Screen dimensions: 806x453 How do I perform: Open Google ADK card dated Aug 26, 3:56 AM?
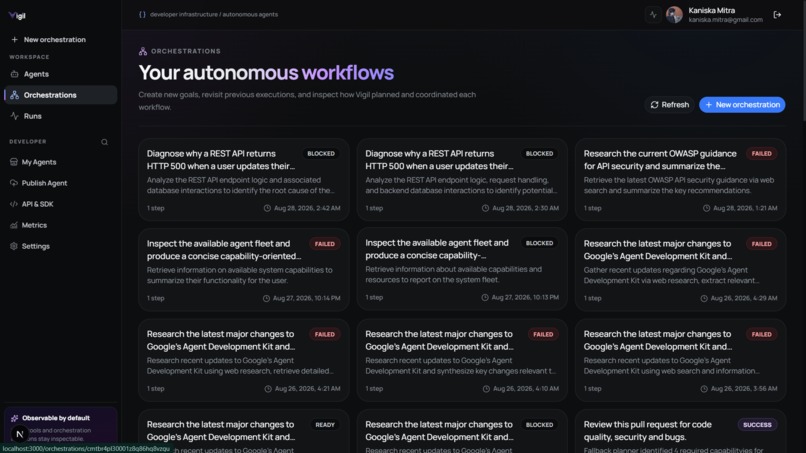(x=681, y=360)
